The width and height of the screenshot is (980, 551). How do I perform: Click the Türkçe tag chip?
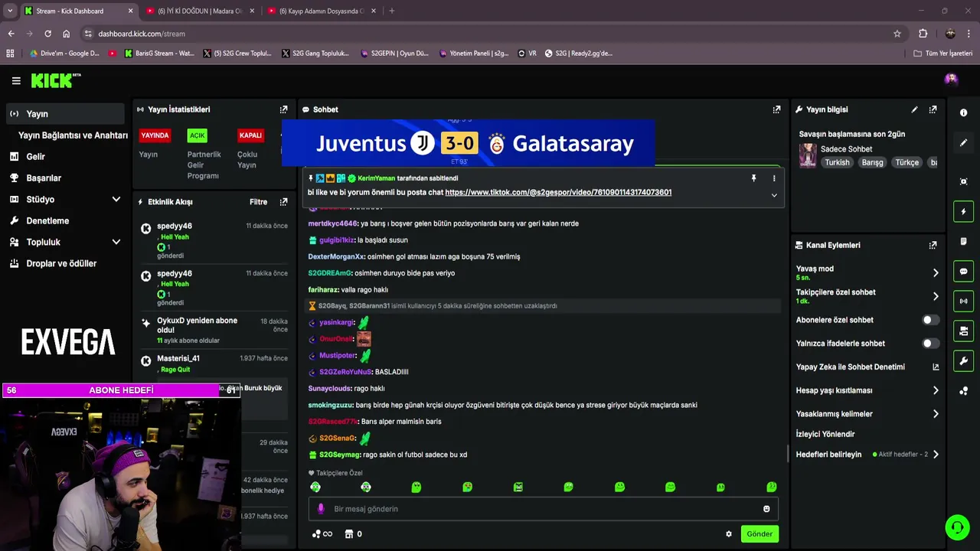(x=906, y=162)
